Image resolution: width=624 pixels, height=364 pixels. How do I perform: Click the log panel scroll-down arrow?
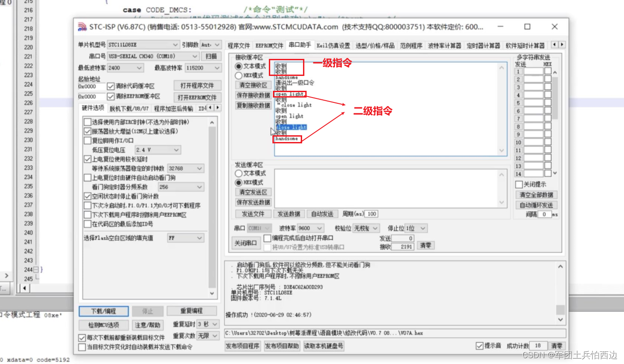click(560, 320)
